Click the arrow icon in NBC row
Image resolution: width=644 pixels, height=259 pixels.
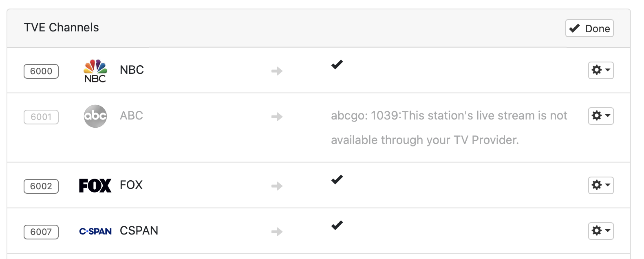pyautogui.click(x=277, y=71)
